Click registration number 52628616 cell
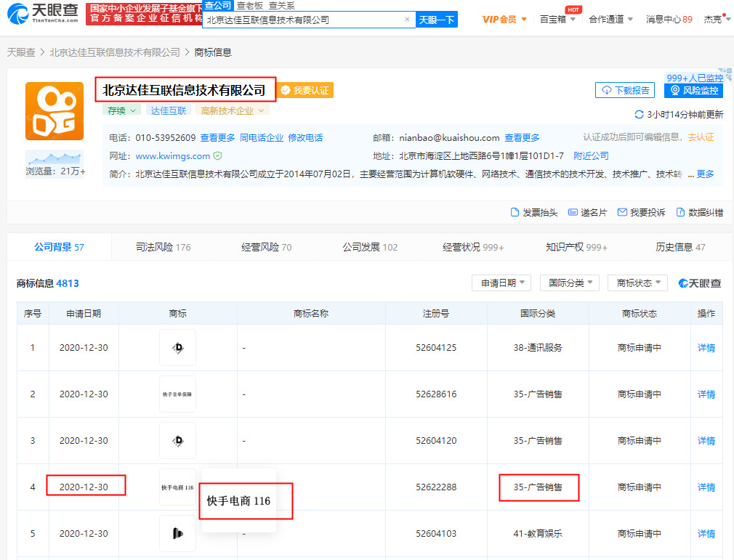 [436, 394]
